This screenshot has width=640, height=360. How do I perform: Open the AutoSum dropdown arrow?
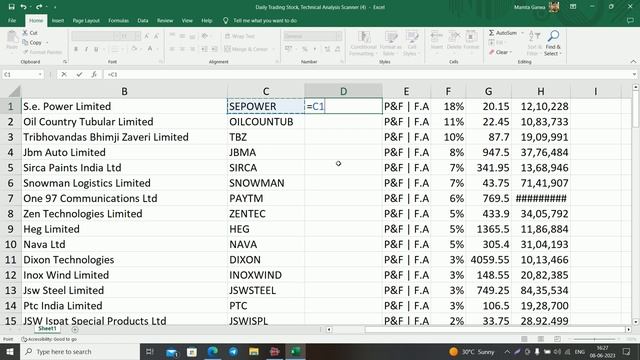point(522,33)
